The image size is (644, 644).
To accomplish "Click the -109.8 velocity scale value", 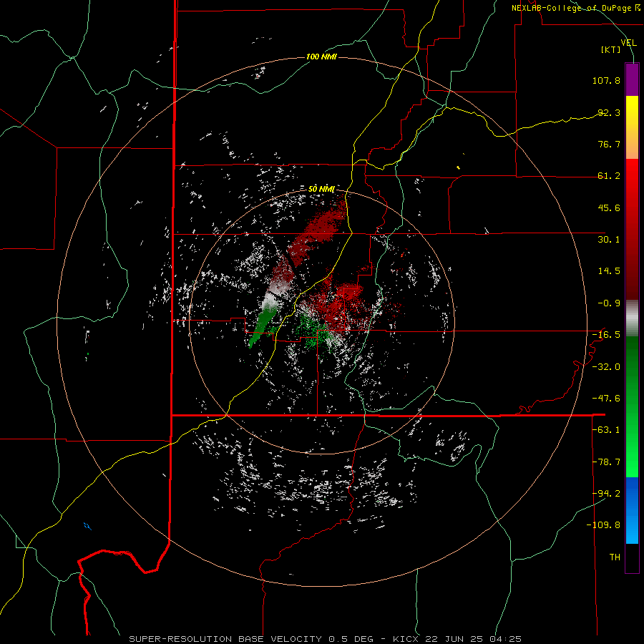I will point(604,525).
